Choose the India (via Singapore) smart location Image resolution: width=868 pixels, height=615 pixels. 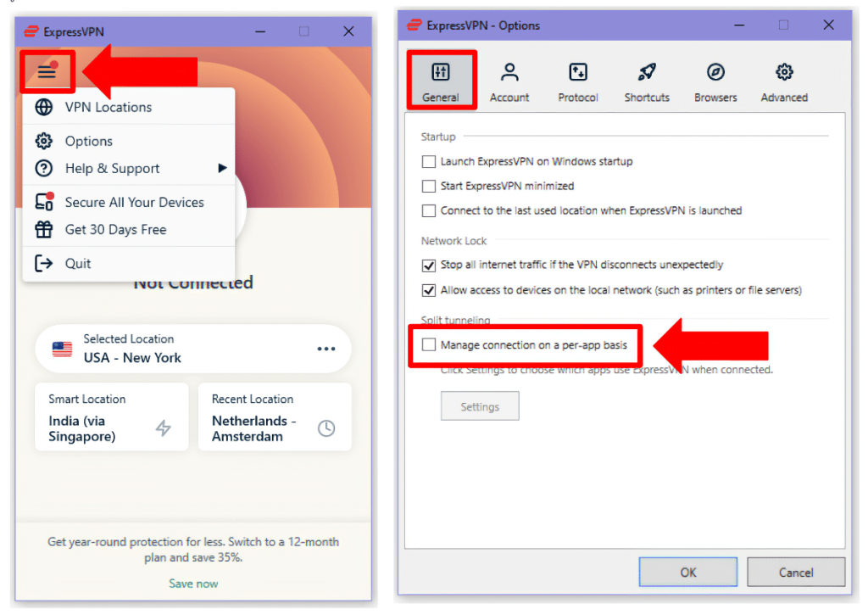[112, 417]
